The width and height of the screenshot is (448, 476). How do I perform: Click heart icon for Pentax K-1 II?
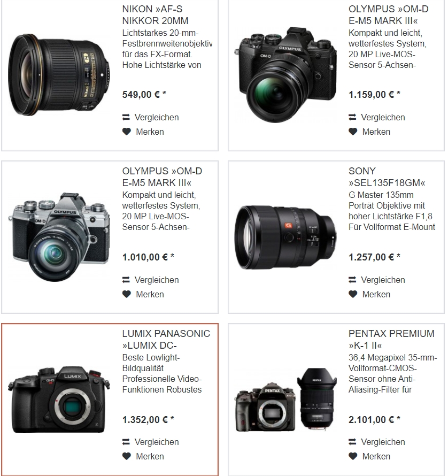pos(353,456)
